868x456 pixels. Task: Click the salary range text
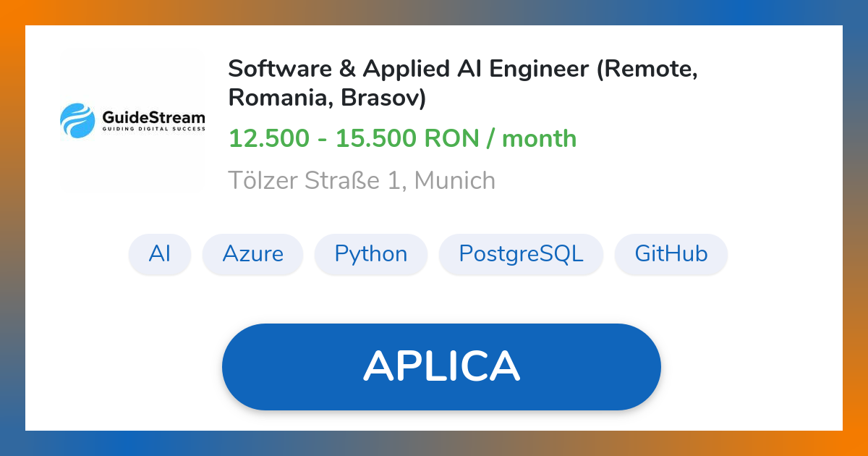tap(402, 138)
